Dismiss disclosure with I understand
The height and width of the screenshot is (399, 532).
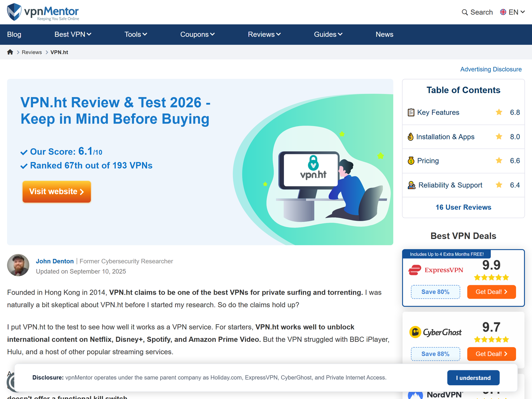point(473,378)
